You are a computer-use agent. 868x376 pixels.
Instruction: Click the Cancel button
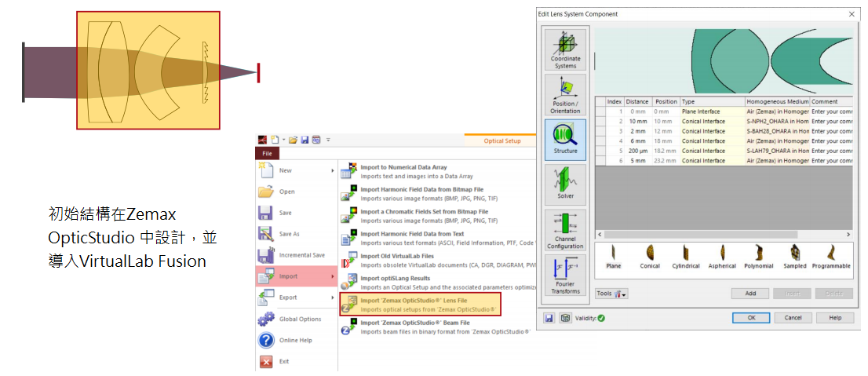(793, 318)
